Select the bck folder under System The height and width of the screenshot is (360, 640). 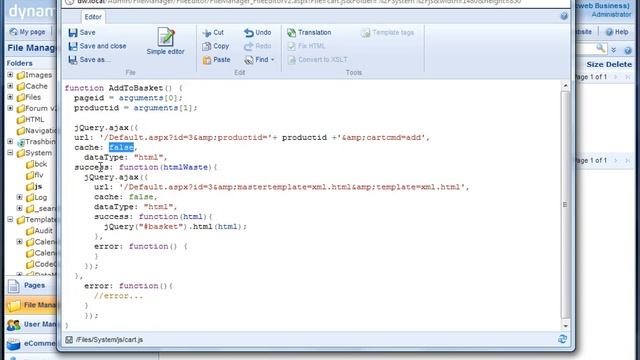[x=36, y=164]
